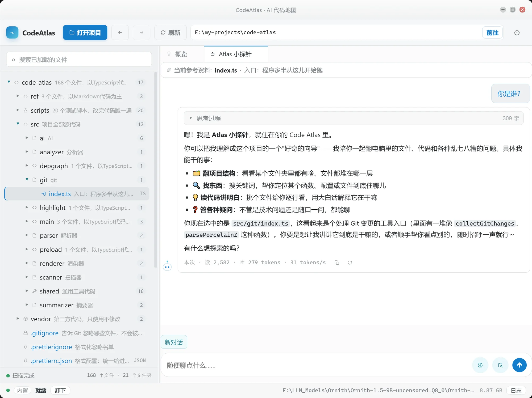Click the brain icon in the chat input
Screen dimensions: 532x398
(480, 365)
